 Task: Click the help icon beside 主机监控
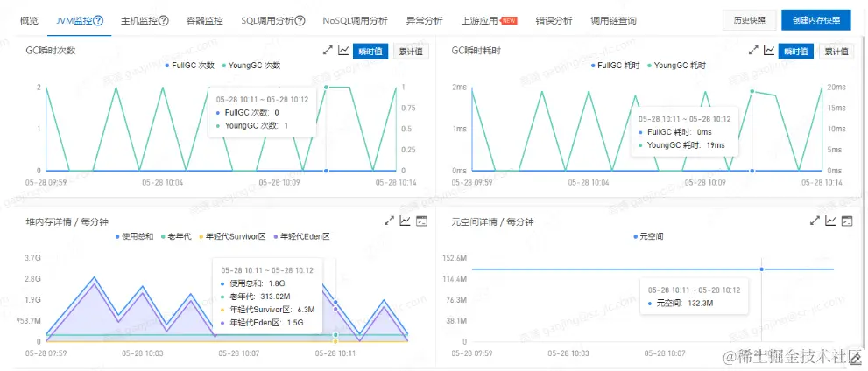click(x=163, y=20)
